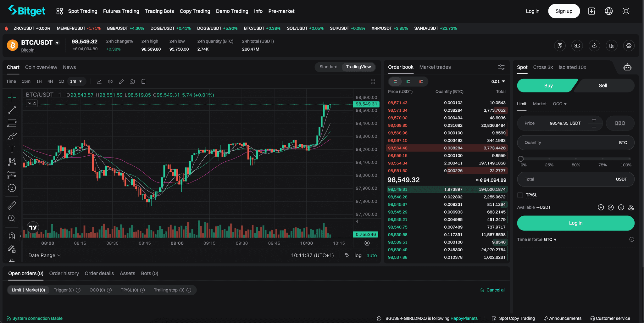Open trading settings gear icon

click(x=629, y=46)
